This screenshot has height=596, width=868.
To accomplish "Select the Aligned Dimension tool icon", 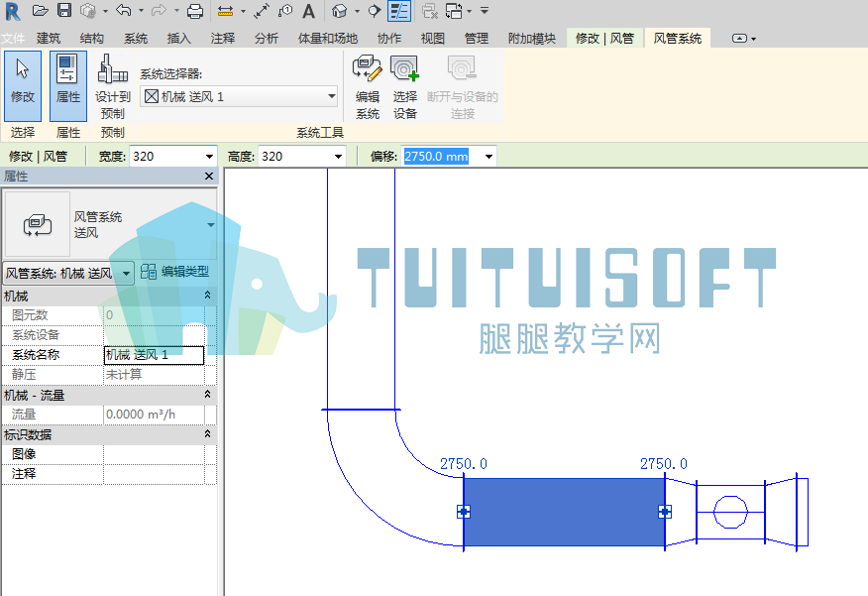I will coord(262,11).
